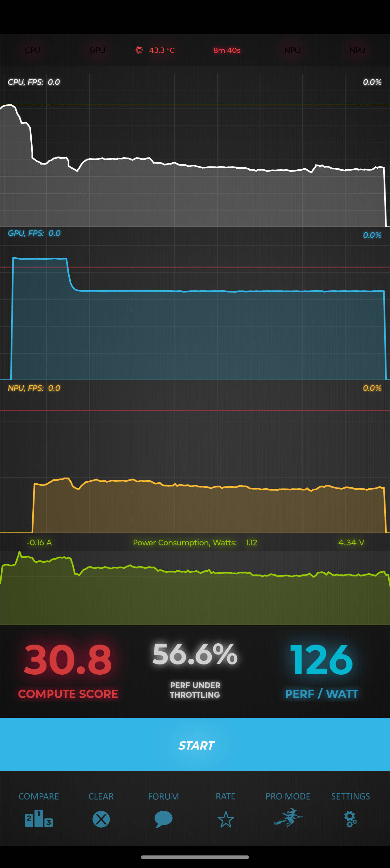Tap the COMPUTE SCORE label
Image resolution: width=390 pixels, height=868 pixels.
[x=68, y=694]
